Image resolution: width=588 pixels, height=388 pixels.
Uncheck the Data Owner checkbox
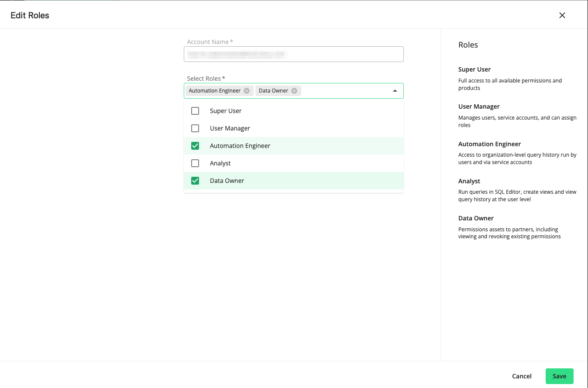(x=195, y=181)
